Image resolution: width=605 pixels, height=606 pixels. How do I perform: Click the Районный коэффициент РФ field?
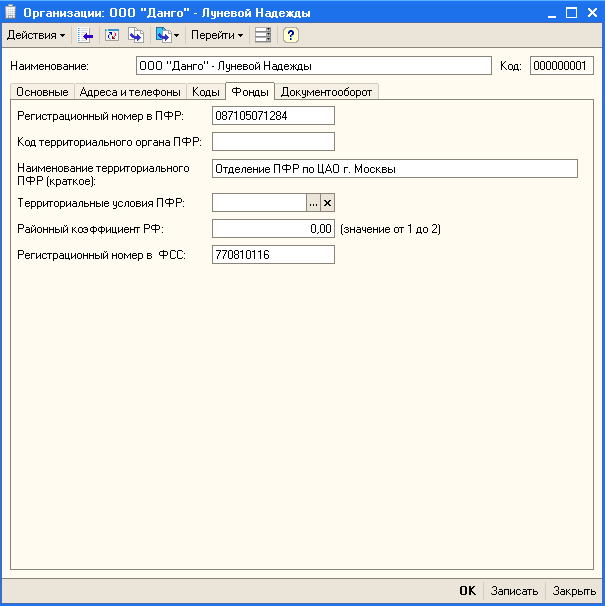(x=273, y=229)
